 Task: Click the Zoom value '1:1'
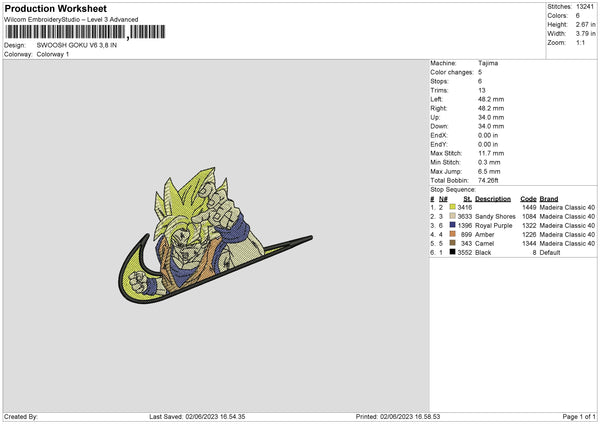580,42
